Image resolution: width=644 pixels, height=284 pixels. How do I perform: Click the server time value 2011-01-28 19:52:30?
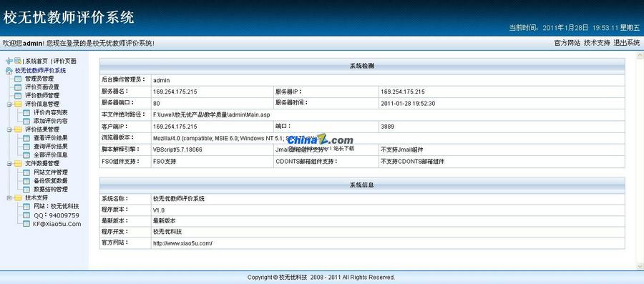pos(408,104)
